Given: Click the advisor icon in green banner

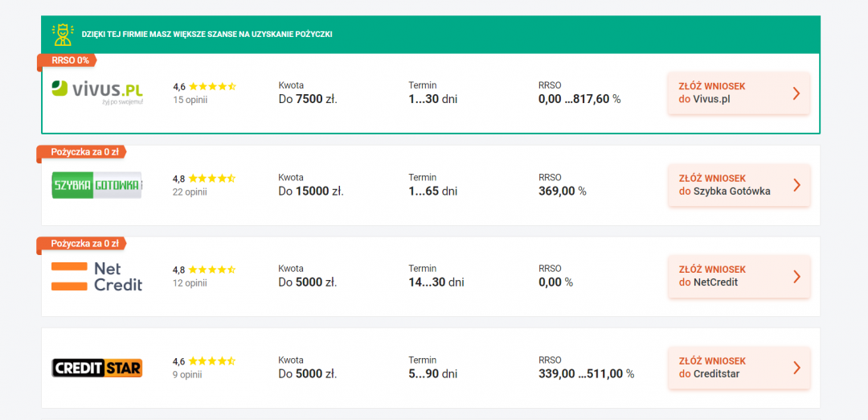Looking at the screenshot, I should tap(62, 34).
